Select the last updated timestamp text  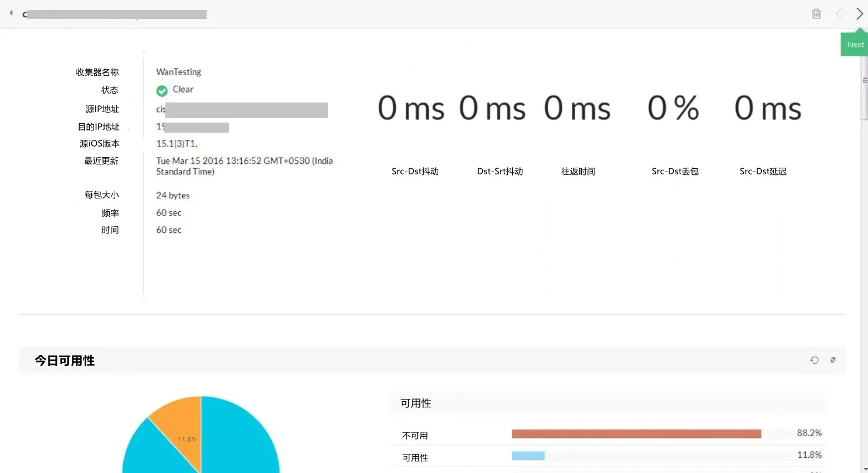pyautogui.click(x=244, y=166)
